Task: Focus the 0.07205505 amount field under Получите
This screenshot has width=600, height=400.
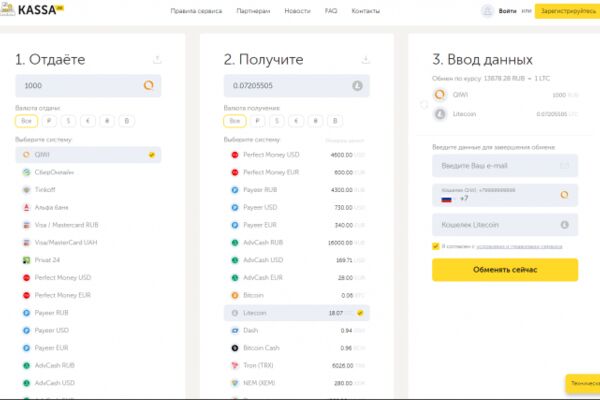Action: point(297,86)
